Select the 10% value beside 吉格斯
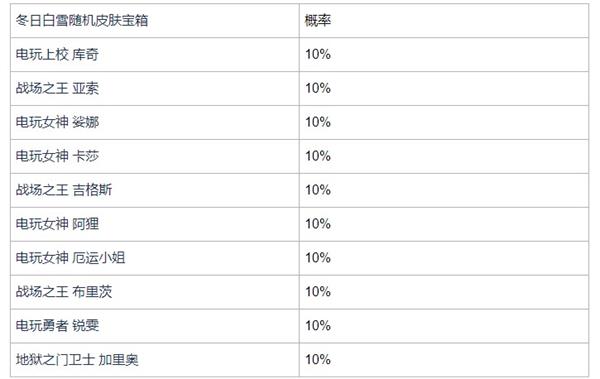This screenshot has height=379, width=600. click(318, 190)
